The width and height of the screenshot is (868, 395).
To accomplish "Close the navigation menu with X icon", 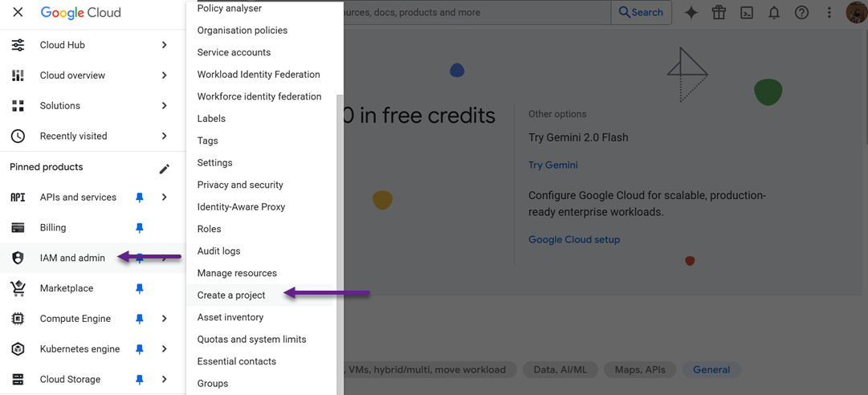I will pos(18,13).
